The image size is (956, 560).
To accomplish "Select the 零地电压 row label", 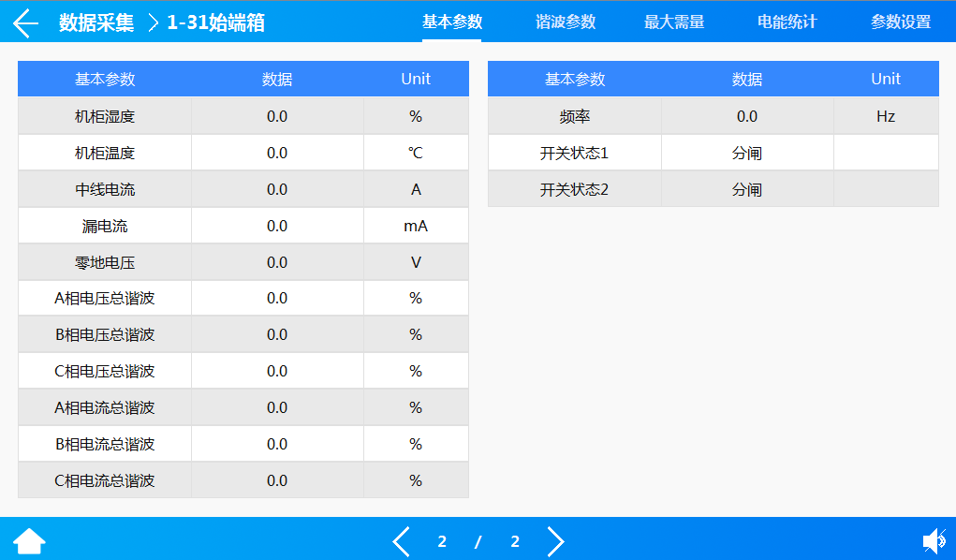I will 105,263.
